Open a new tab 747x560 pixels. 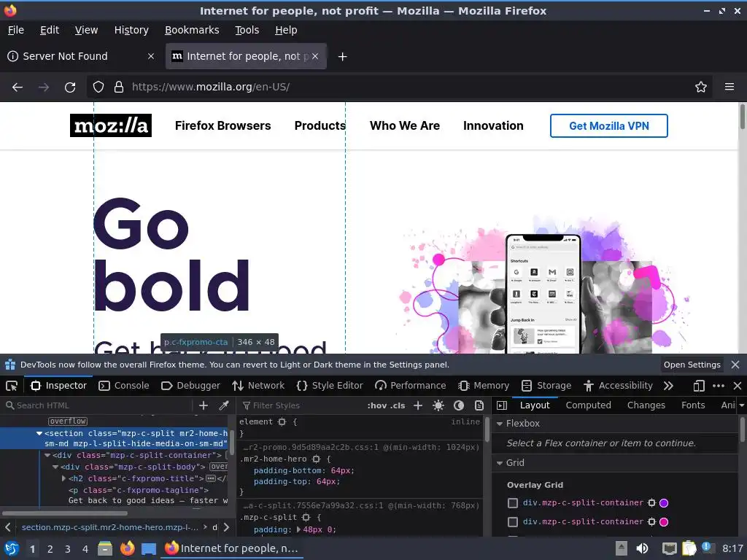tap(342, 57)
